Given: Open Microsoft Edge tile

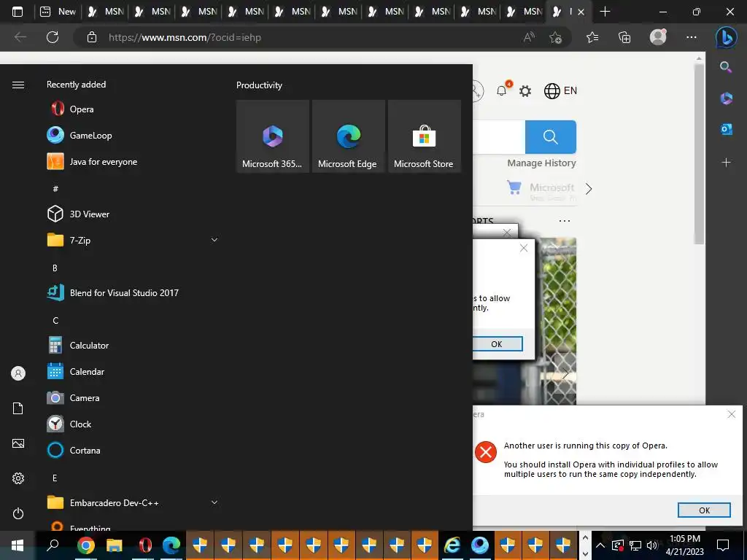Looking at the screenshot, I should pyautogui.click(x=348, y=136).
